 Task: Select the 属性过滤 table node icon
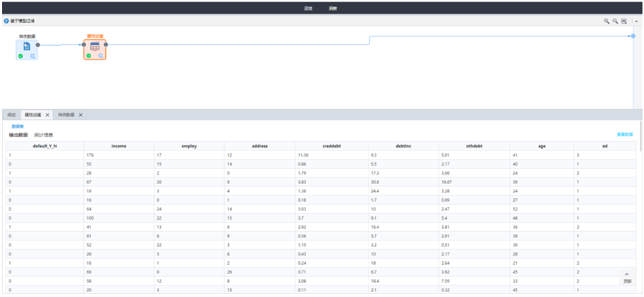point(94,46)
